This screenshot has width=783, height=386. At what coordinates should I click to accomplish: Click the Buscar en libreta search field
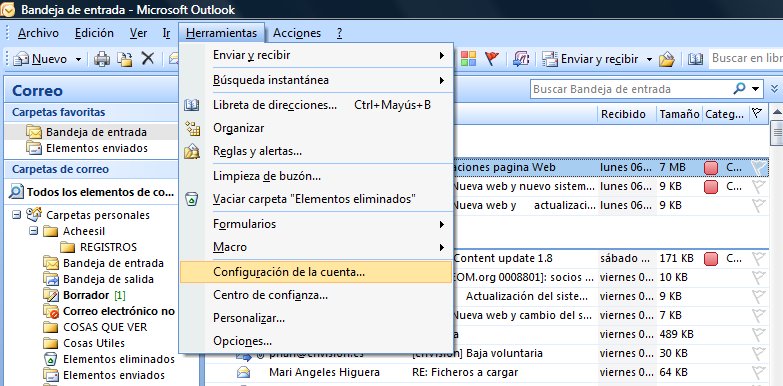pos(746,58)
